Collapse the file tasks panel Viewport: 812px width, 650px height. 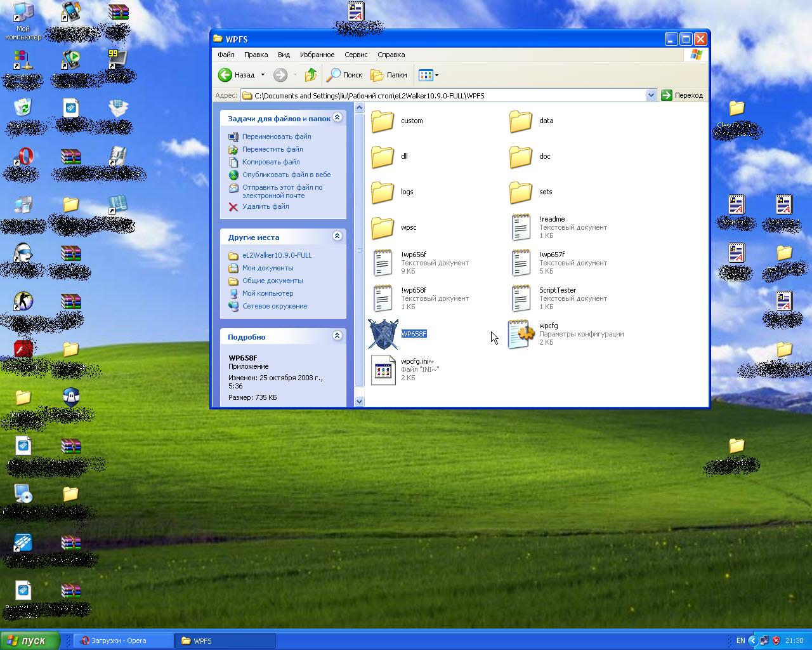337,117
